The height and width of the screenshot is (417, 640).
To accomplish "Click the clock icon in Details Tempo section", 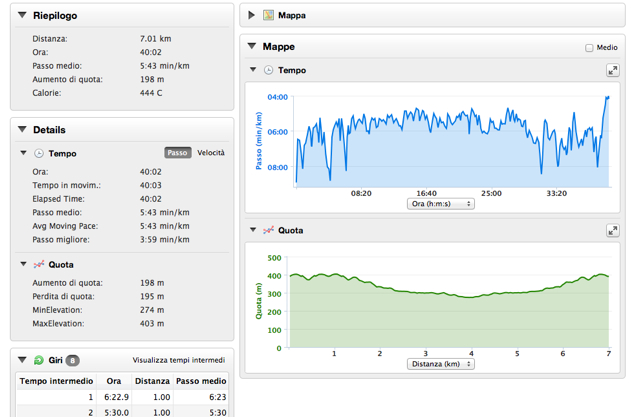I will [x=39, y=153].
